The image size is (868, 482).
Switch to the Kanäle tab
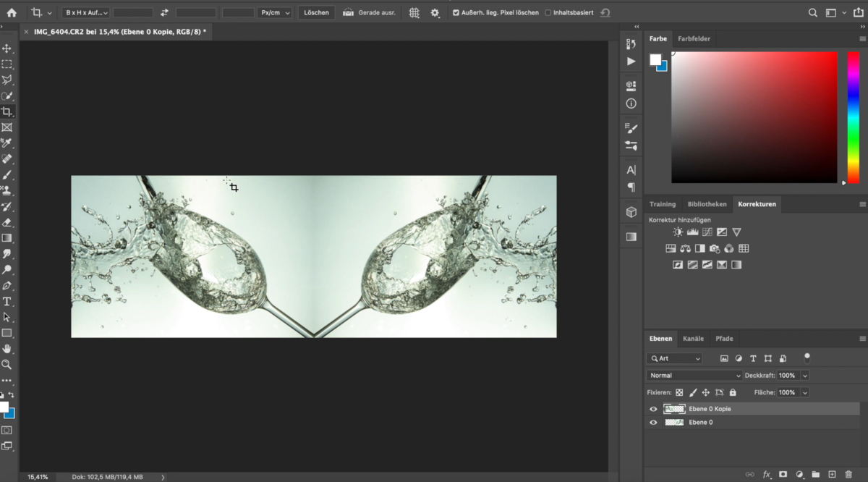point(693,338)
